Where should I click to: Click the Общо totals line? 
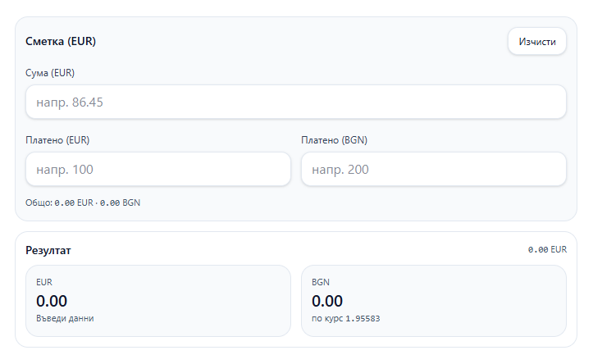(83, 202)
